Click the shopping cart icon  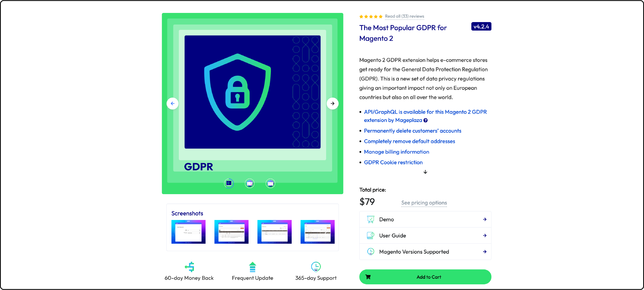(x=368, y=277)
